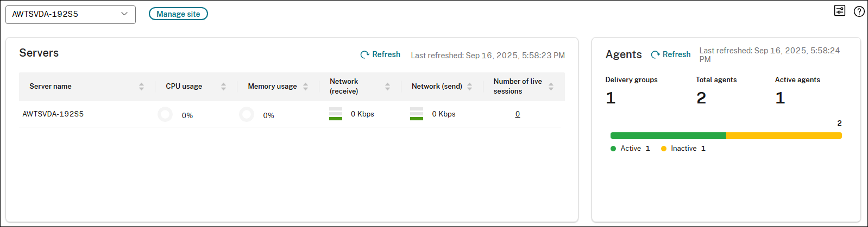Open live sessions count link for AWTSVDA-192S5
The image size is (868, 227).
[x=518, y=114]
